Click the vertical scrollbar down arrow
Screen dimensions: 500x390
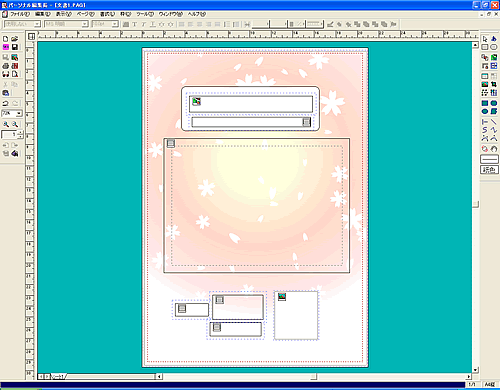(476, 370)
